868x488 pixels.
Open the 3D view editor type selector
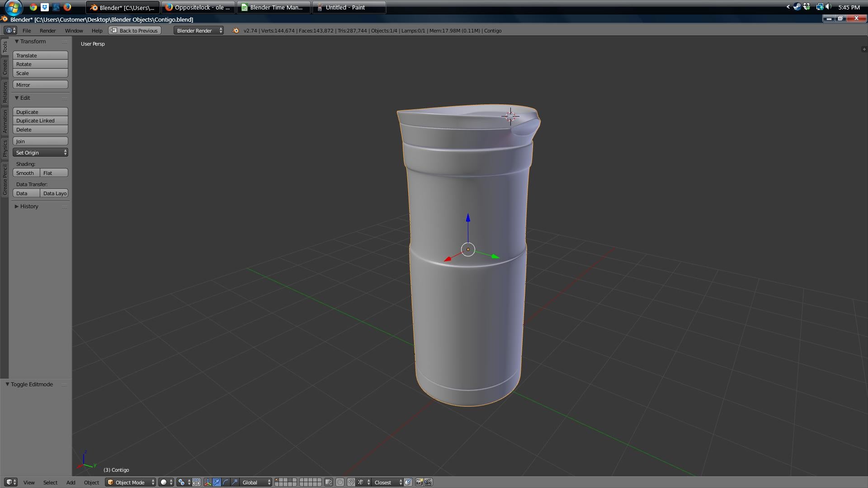point(11,482)
